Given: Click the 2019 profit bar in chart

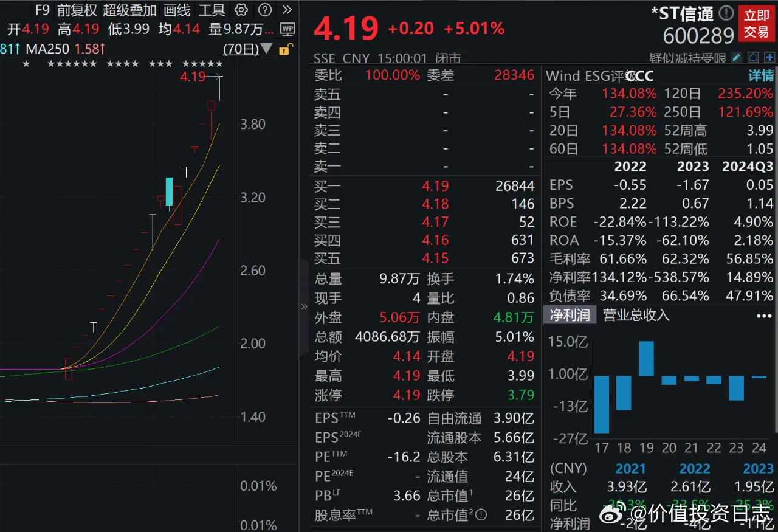Looking at the screenshot, I should click(646, 359).
